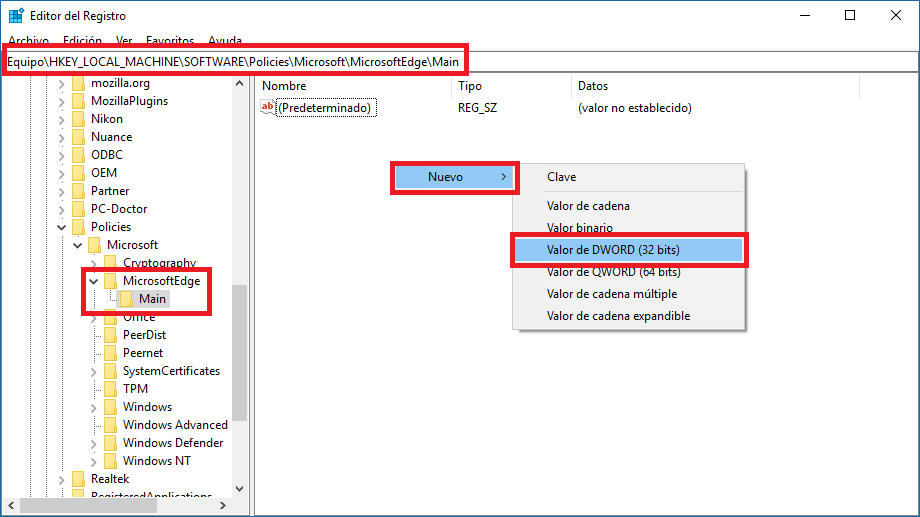Expand the ODBC key
The width and height of the screenshot is (920, 517).
62,156
